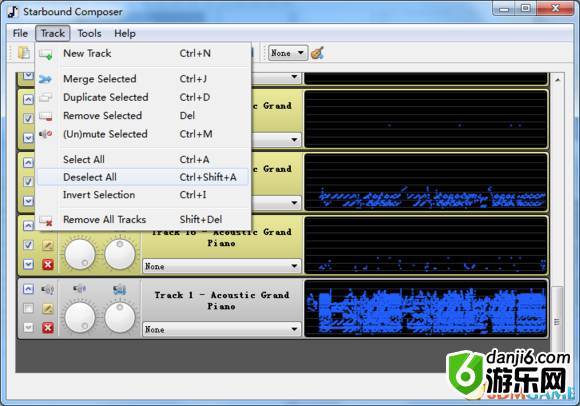The image size is (580, 406).
Task: Click Track 1 pencil edit icon
Action: tap(48, 308)
